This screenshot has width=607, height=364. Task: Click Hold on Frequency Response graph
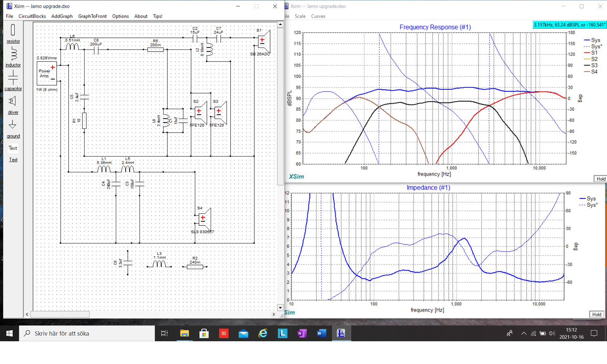600,179
